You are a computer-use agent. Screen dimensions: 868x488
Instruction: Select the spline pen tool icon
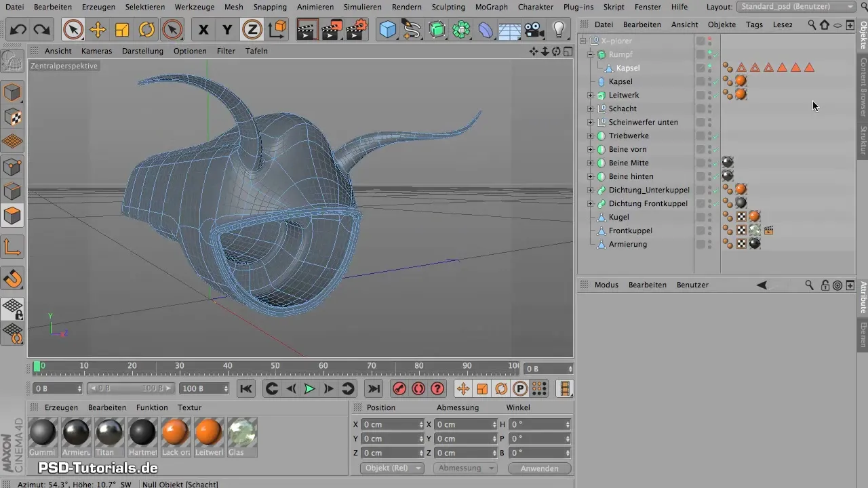tap(411, 30)
